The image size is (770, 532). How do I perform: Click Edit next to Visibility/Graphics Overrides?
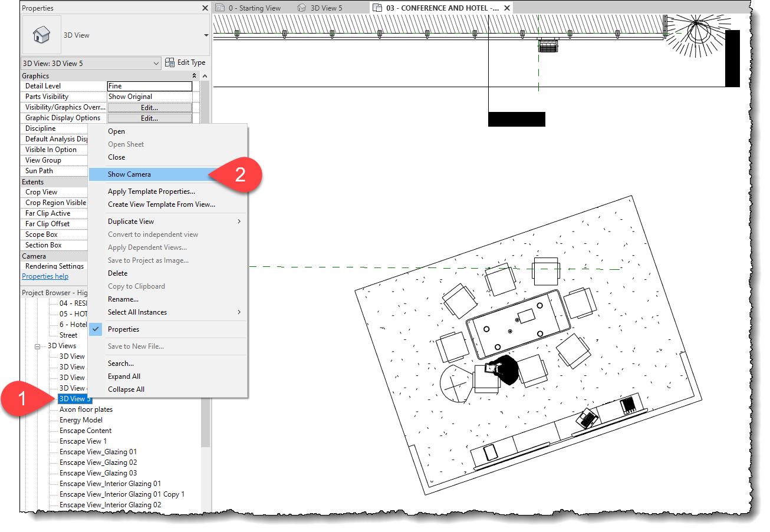coord(149,107)
